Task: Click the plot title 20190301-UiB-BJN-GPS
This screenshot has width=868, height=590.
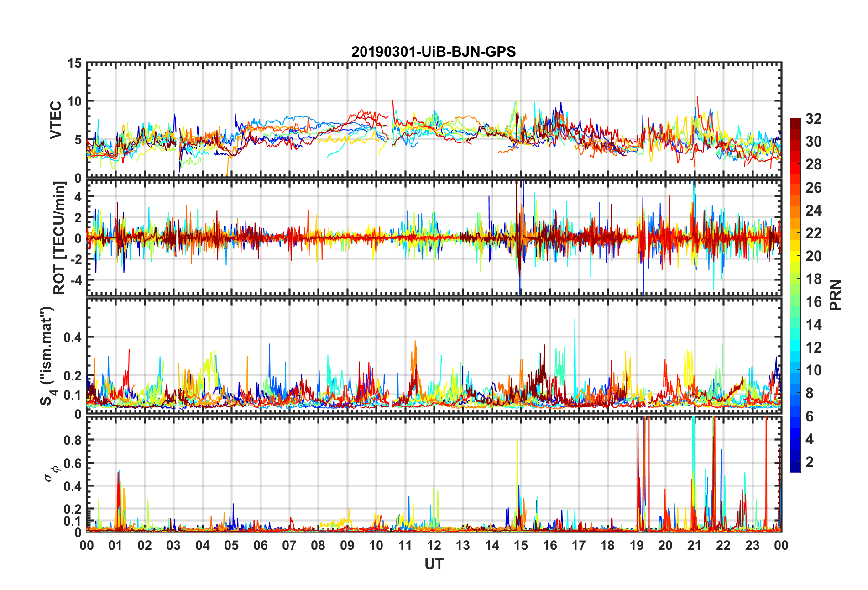Action: [x=434, y=52]
